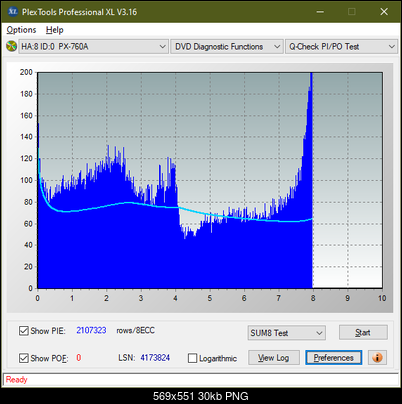Open the Options menu
Image resolution: width=402 pixels, height=404 pixels.
click(21, 30)
